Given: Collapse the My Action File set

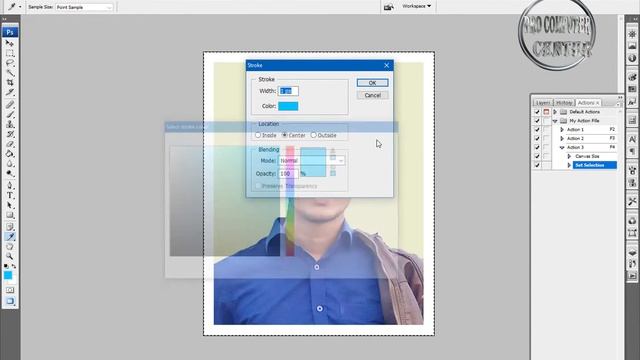Looking at the screenshot, I should point(555,121).
